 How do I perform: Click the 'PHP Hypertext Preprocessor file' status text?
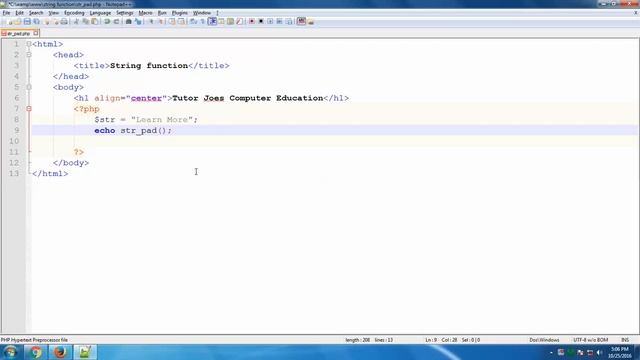point(34,340)
